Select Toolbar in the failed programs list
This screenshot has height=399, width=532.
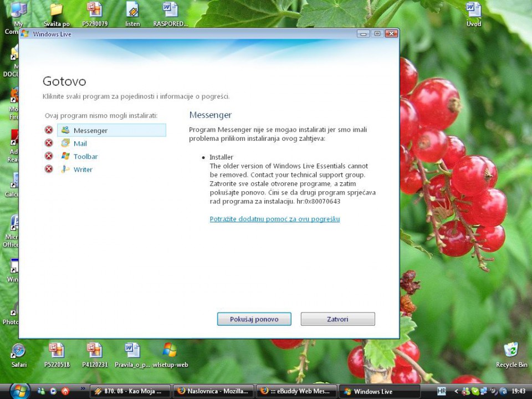[x=79, y=156]
